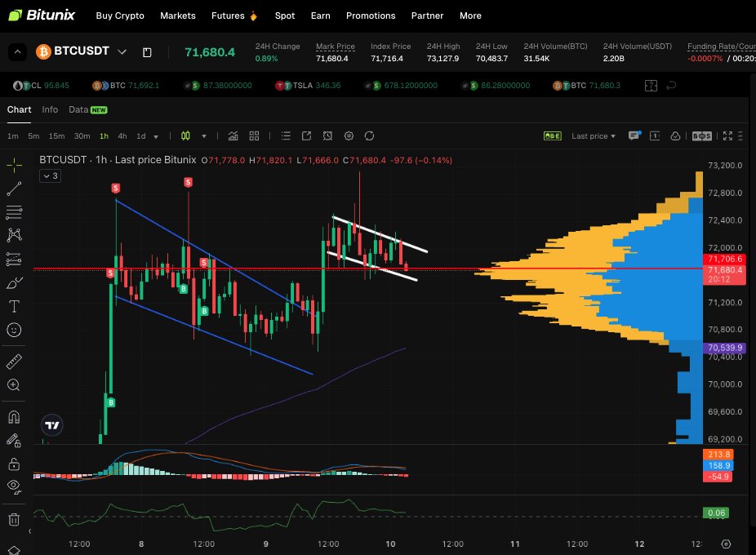The image size is (756, 555).
Task: Open the price alert clock icon
Action: [328, 136]
